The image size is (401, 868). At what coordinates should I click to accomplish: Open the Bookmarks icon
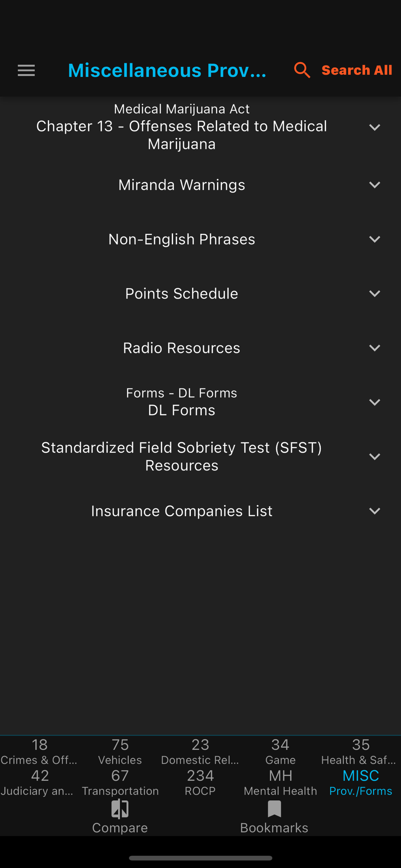pyautogui.click(x=274, y=809)
